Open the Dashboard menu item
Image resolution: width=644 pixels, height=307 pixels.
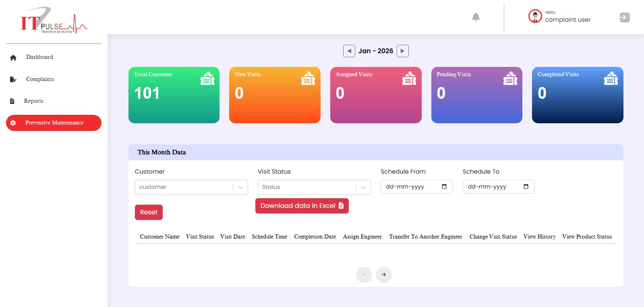coord(39,57)
